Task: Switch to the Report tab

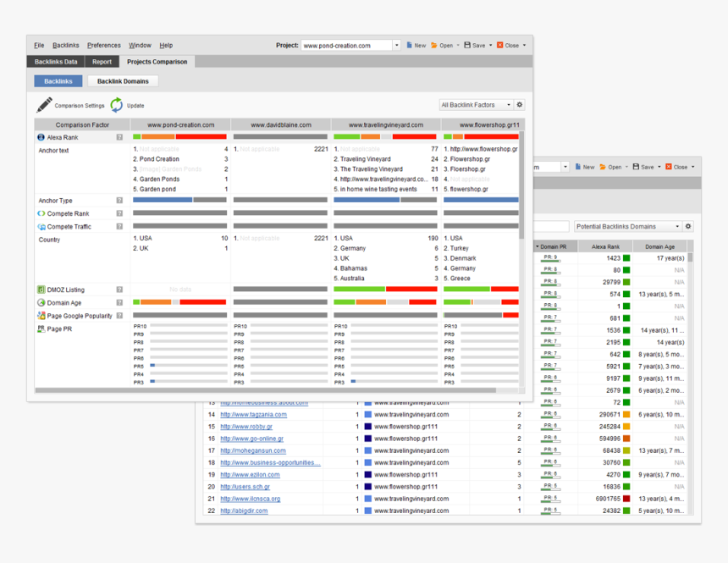Action: pos(102,61)
